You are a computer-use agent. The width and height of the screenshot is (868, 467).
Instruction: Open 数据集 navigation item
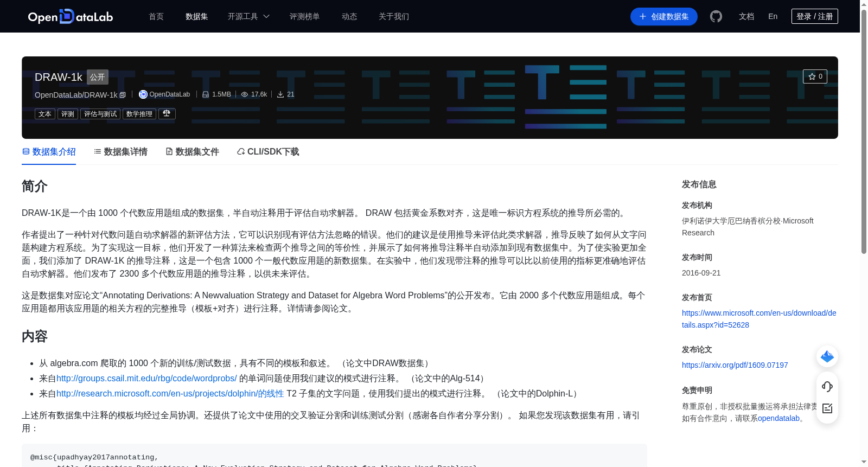pos(197,16)
